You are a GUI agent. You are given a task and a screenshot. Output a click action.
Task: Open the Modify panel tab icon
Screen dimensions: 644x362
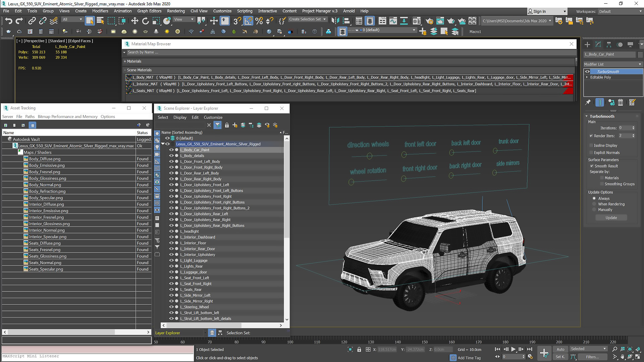click(x=598, y=45)
